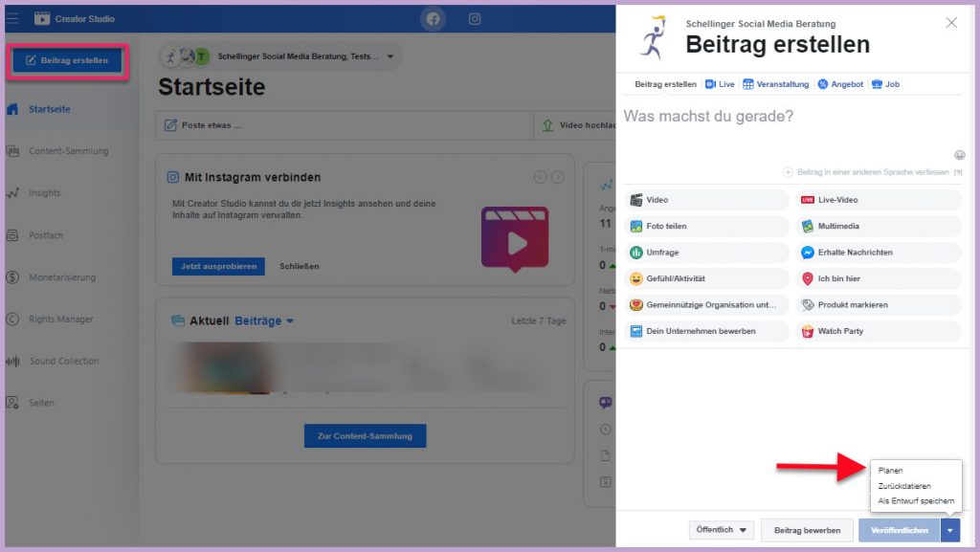The width and height of the screenshot is (980, 552).
Task: Toggle the arrow next to Veröffentlichen
Action: [950, 530]
